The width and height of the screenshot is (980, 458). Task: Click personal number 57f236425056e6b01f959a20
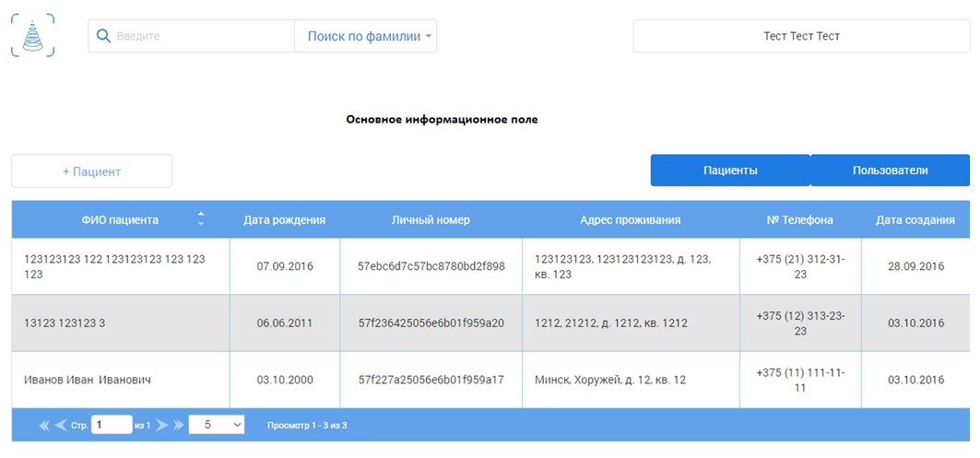click(x=431, y=323)
